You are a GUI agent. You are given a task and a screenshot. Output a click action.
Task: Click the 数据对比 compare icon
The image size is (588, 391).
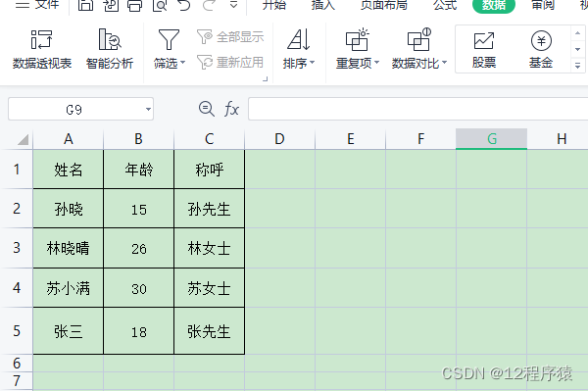(418, 40)
